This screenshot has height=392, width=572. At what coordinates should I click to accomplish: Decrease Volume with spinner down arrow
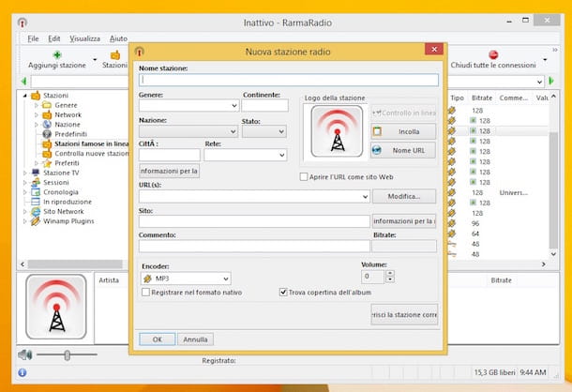(390, 279)
